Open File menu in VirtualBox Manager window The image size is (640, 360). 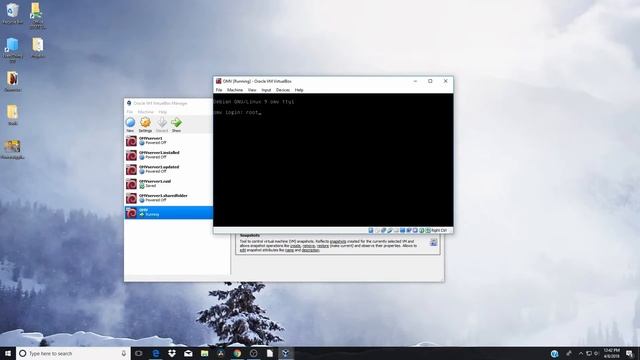130,112
